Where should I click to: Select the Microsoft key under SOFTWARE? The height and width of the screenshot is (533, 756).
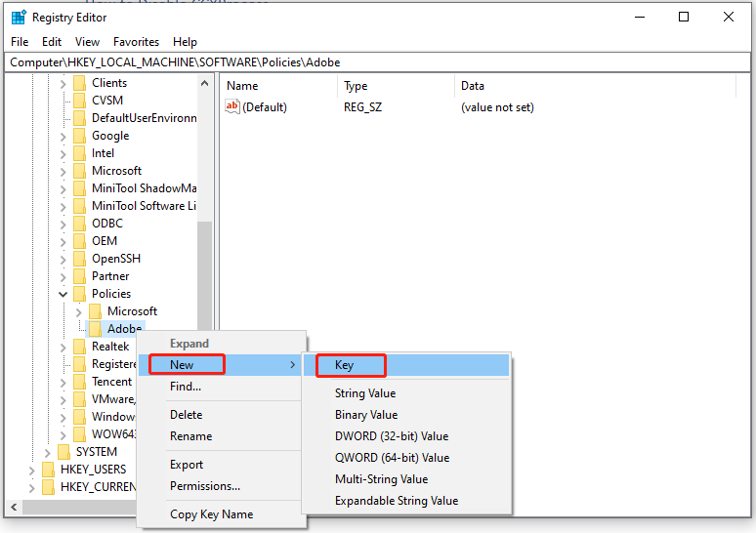116,171
